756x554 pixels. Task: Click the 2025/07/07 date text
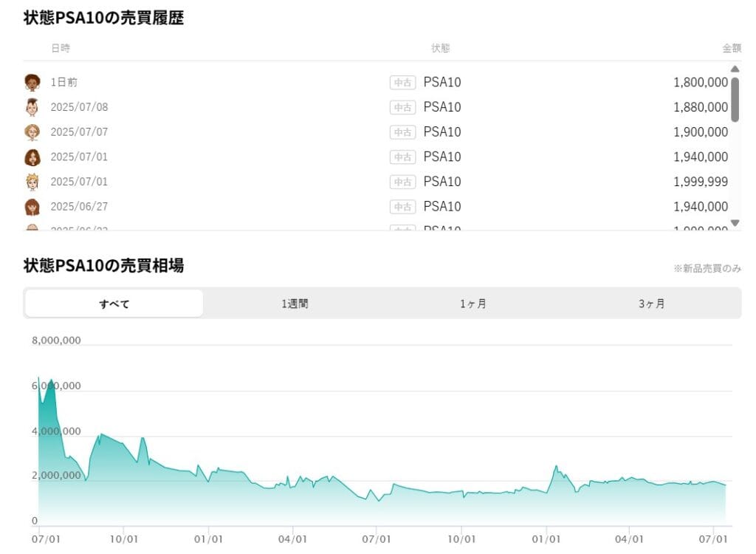coord(79,132)
